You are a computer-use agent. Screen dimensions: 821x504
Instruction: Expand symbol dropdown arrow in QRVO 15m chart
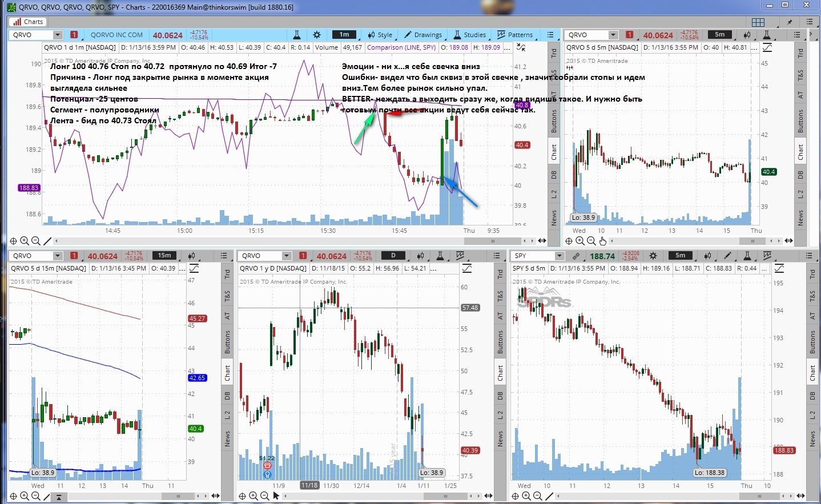(57, 256)
